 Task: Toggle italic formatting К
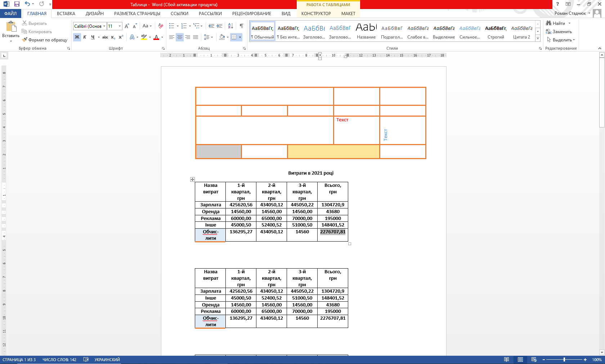tap(85, 37)
